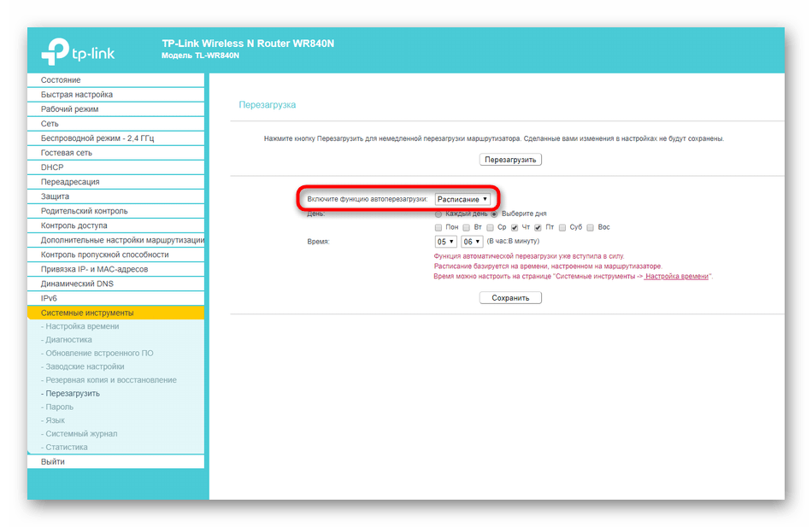
Task: Check the Суб day checkbox
Action: tap(562, 228)
